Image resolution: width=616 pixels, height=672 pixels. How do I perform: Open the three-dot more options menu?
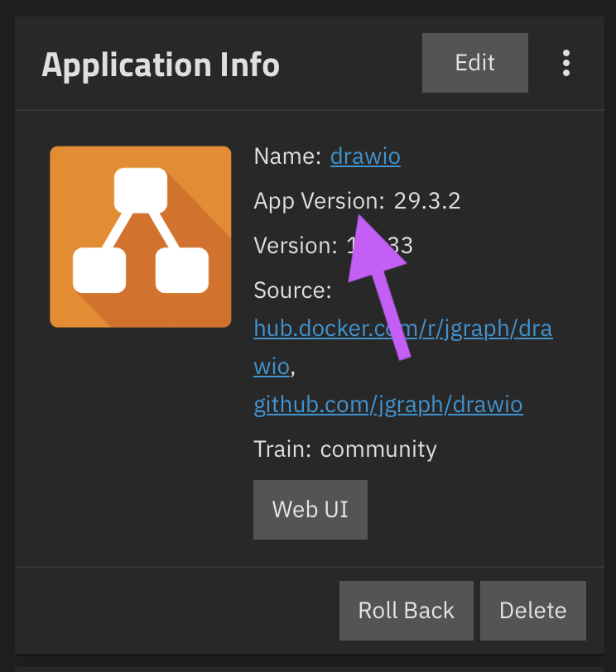[x=566, y=63]
